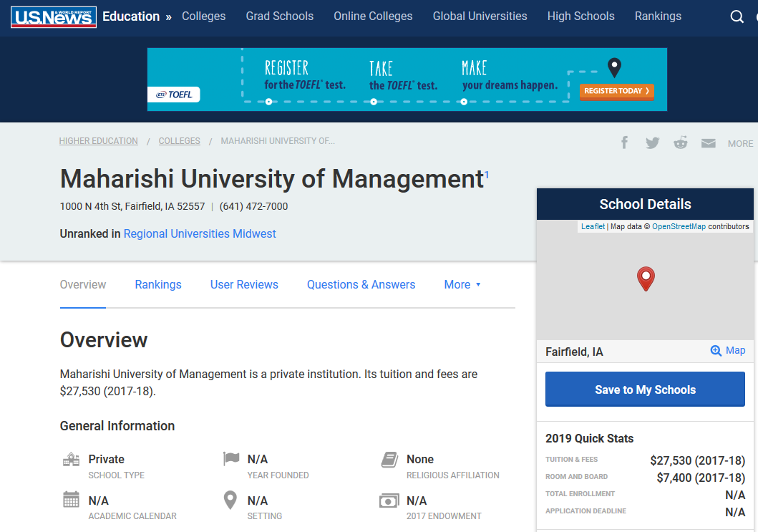Click the School Details panel header
Image resolution: width=758 pixels, height=532 pixels.
(645, 204)
